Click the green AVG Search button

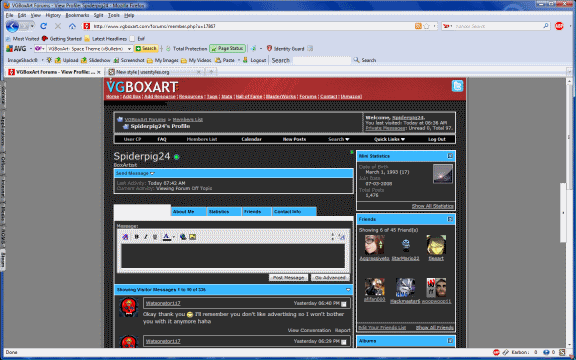pos(146,48)
